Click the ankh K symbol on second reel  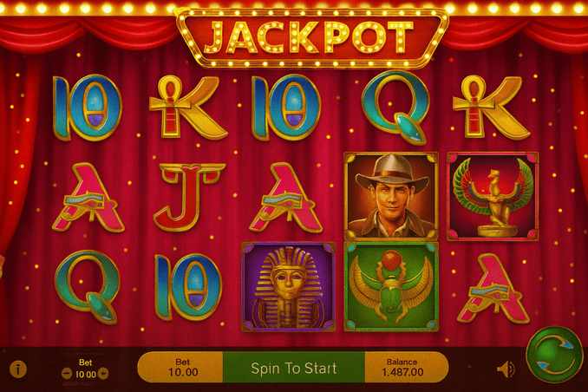pos(188,107)
